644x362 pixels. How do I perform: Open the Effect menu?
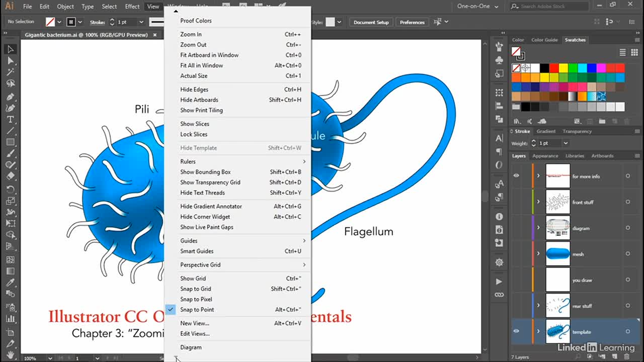pyautogui.click(x=132, y=7)
